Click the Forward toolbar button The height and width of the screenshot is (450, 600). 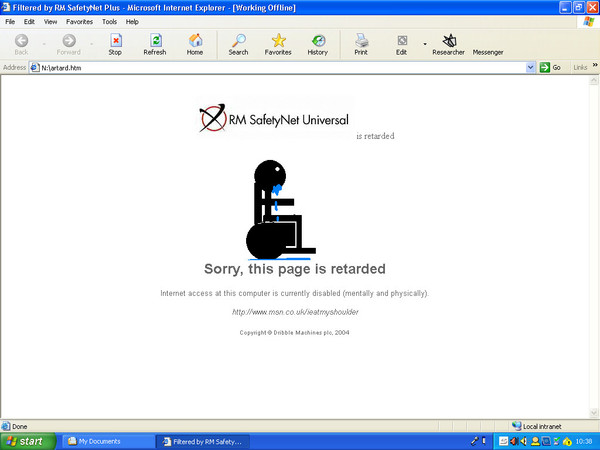[69, 45]
